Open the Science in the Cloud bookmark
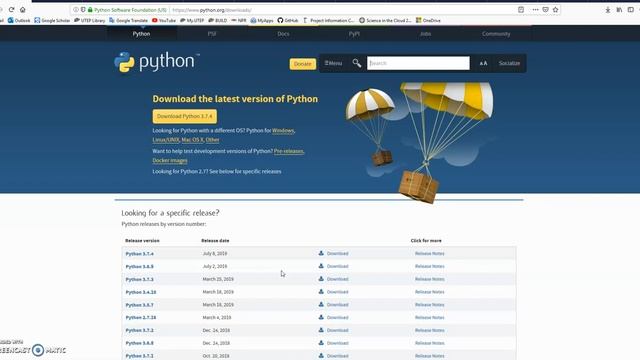Screen dimensions: 640x360 pos(385,20)
